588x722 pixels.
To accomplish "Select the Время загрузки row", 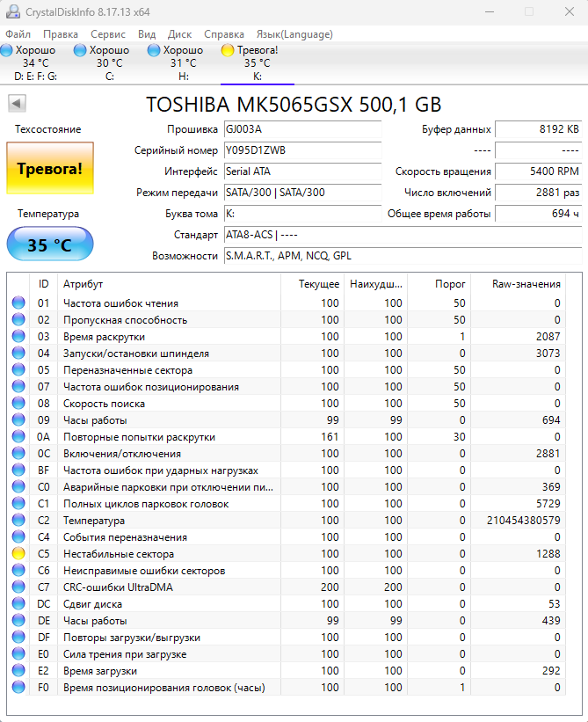I will pyautogui.click(x=287, y=670).
